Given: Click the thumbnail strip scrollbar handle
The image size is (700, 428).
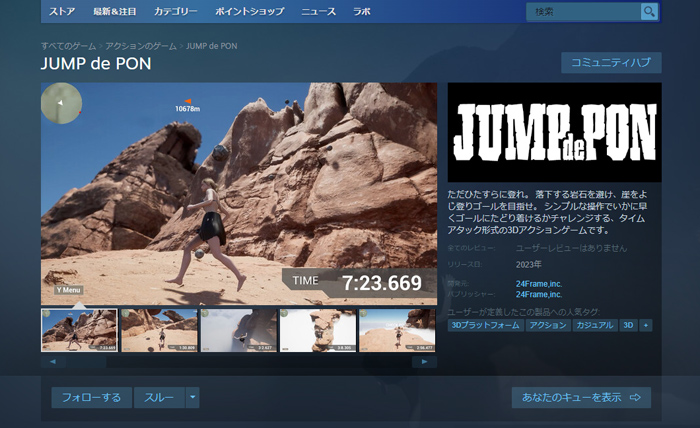Looking at the screenshot, I should pyautogui.click(x=87, y=362).
